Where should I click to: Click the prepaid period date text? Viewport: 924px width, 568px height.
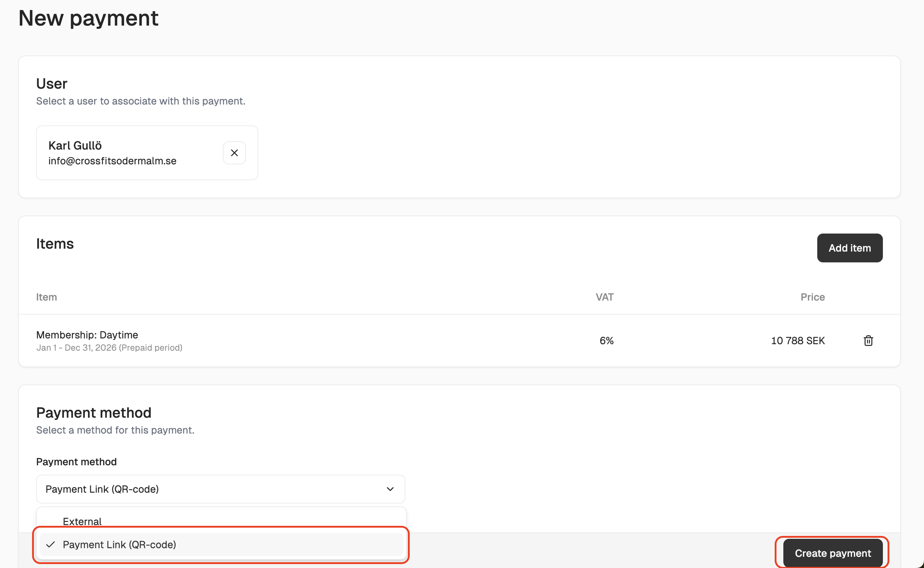109,348
